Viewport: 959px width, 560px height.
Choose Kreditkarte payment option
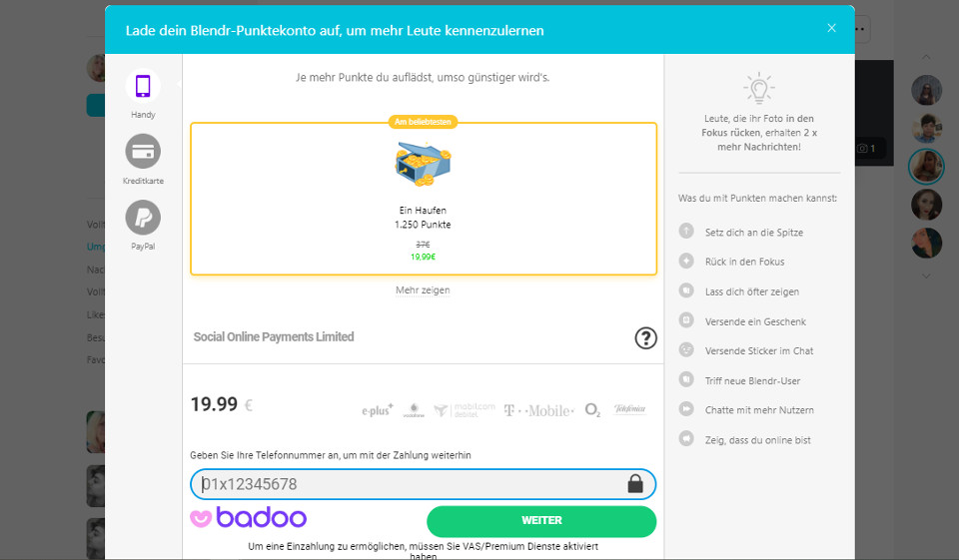pyautogui.click(x=143, y=152)
